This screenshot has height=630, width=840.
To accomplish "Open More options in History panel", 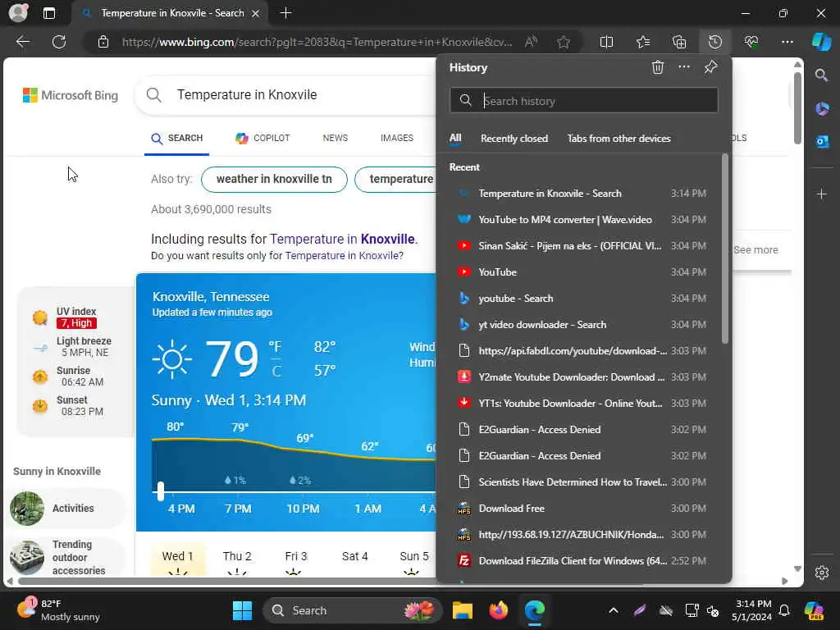I will point(684,67).
